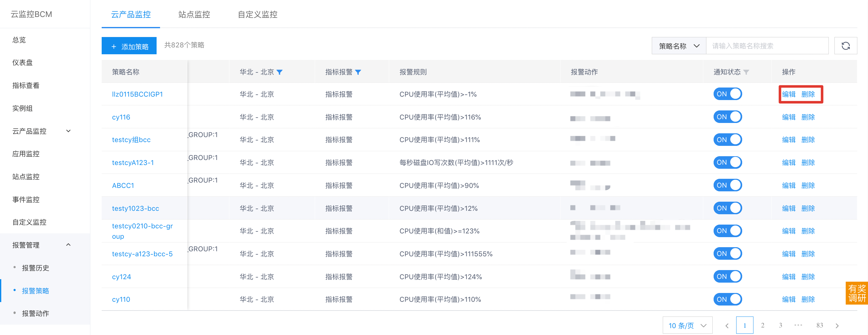Open 报警历史 submenu item
This screenshot has width=868, height=335.
pos(35,268)
